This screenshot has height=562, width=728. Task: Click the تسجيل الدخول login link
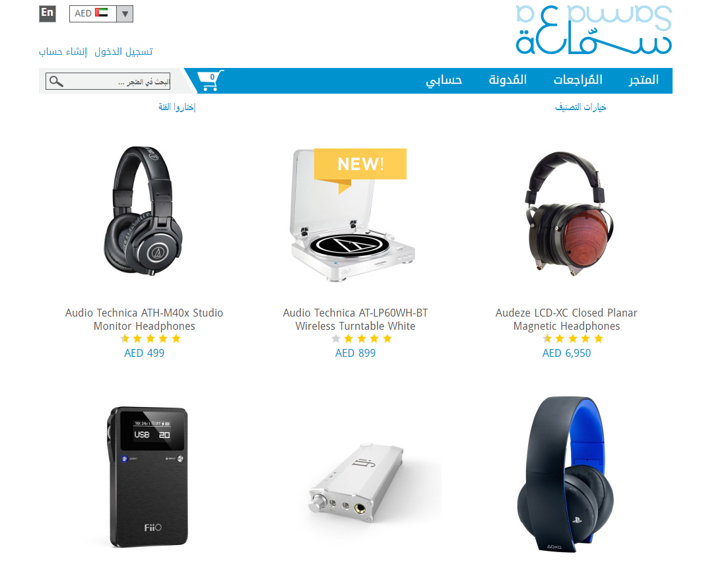[x=123, y=51]
